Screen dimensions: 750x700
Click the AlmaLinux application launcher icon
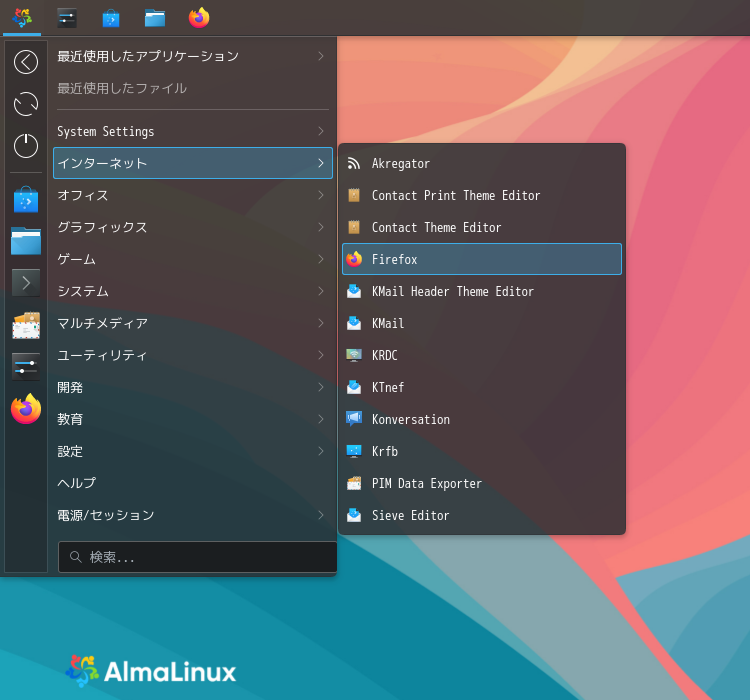(x=22, y=18)
